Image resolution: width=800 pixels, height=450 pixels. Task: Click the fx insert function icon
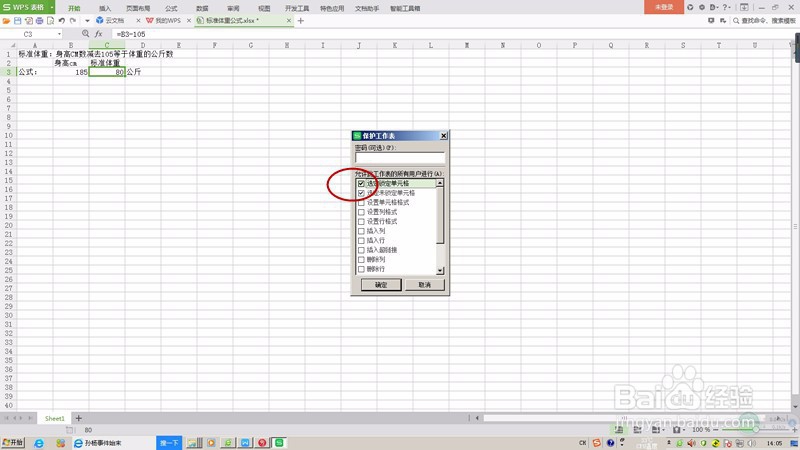[x=98, y=34]
